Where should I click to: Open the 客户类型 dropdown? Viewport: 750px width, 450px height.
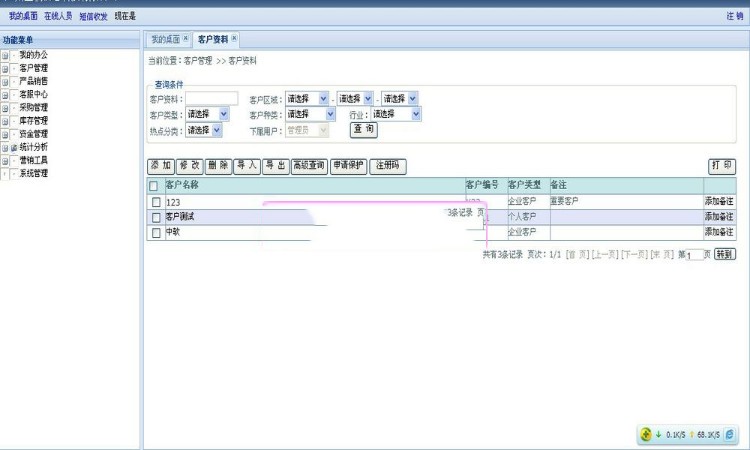point(207,114)
